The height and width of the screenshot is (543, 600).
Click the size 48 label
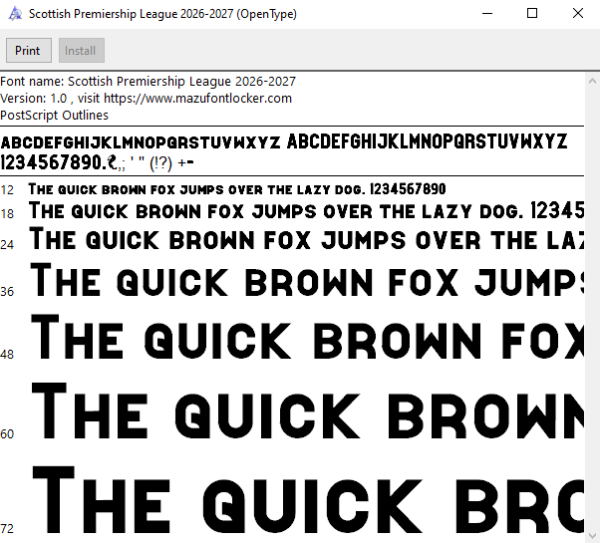point(7,355)
